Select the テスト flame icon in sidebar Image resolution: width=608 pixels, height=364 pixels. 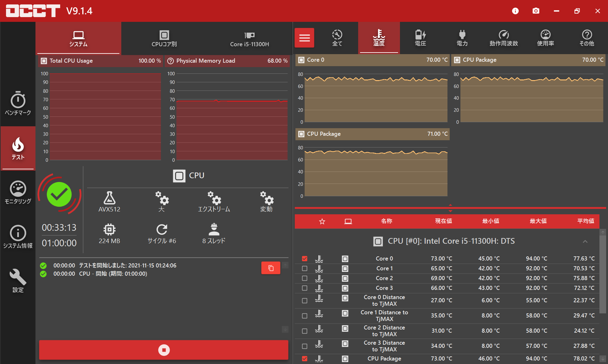point(18,148)
